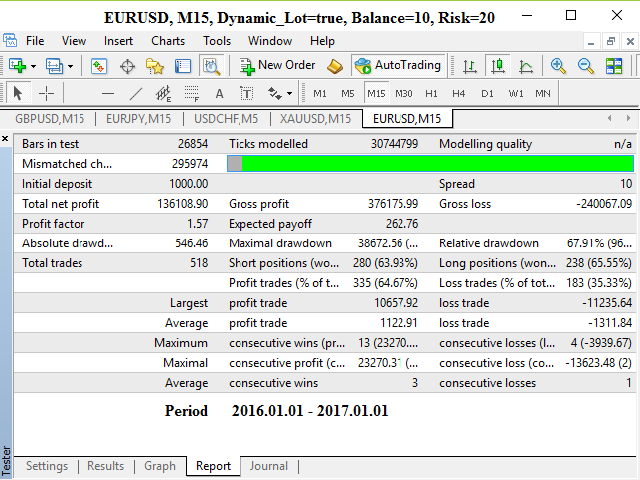The width and height of the screenshot is (640, 480).
Task: Open the MetaEditor yellow book icon
Action: click(335, 66)
